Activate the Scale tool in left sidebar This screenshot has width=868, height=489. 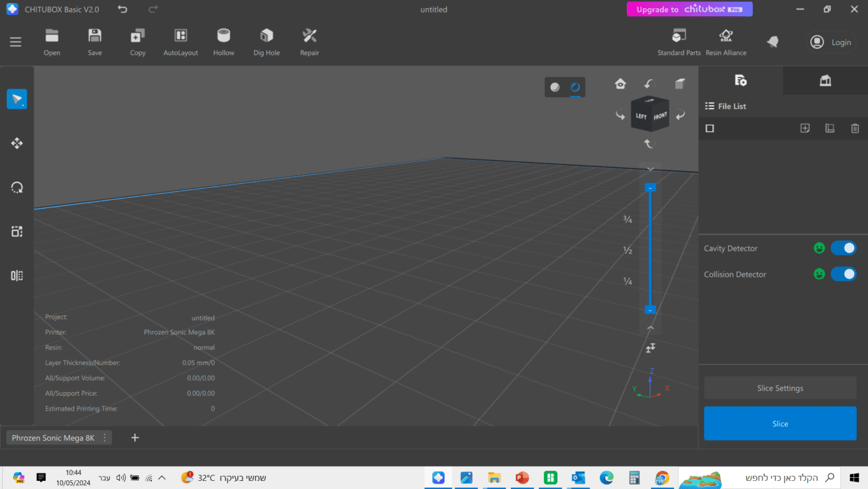pyautogui.click(x=17, y=231)
